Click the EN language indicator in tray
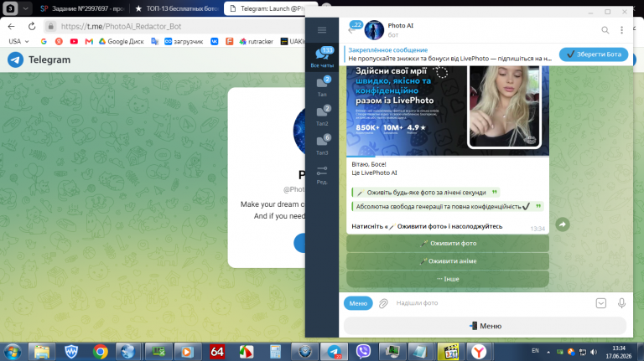The width and height of the screenshot is (644, 361). coord(535,351)
